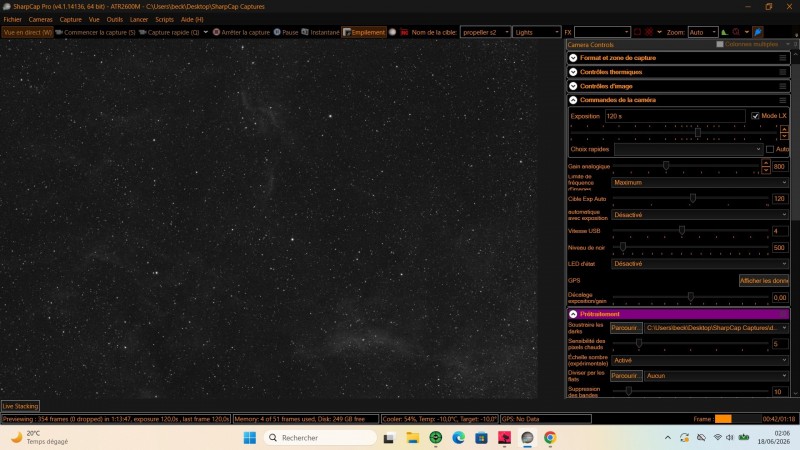Open the Lancer menu
This screenshot has height=450, width=800.
139,19
